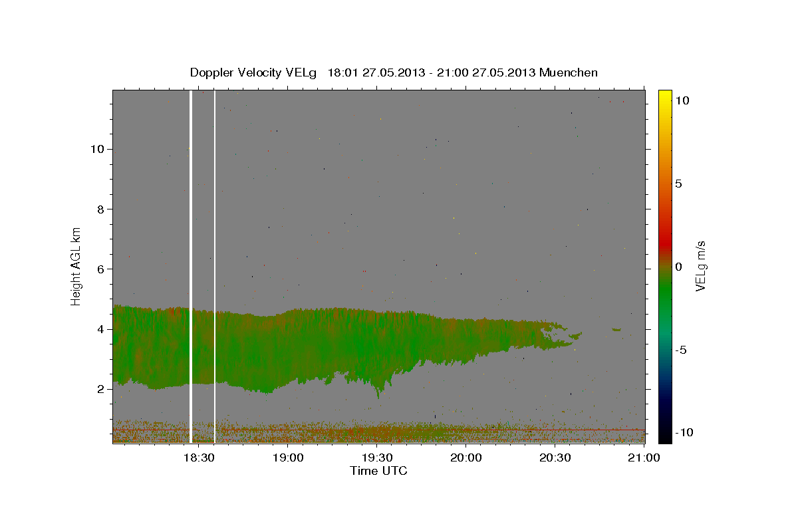Click the 'Muenchen' word in the title
The height and width of the screenshot is (532, 798).
(x=569, y=72)
